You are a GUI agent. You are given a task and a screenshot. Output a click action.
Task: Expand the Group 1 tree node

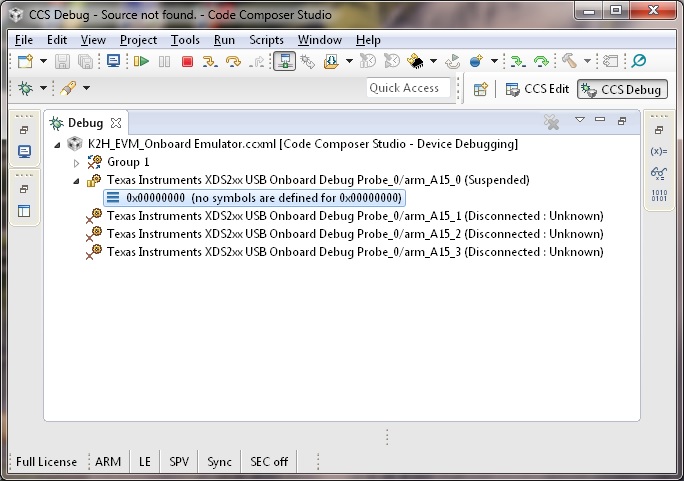[x=77, y=162]
